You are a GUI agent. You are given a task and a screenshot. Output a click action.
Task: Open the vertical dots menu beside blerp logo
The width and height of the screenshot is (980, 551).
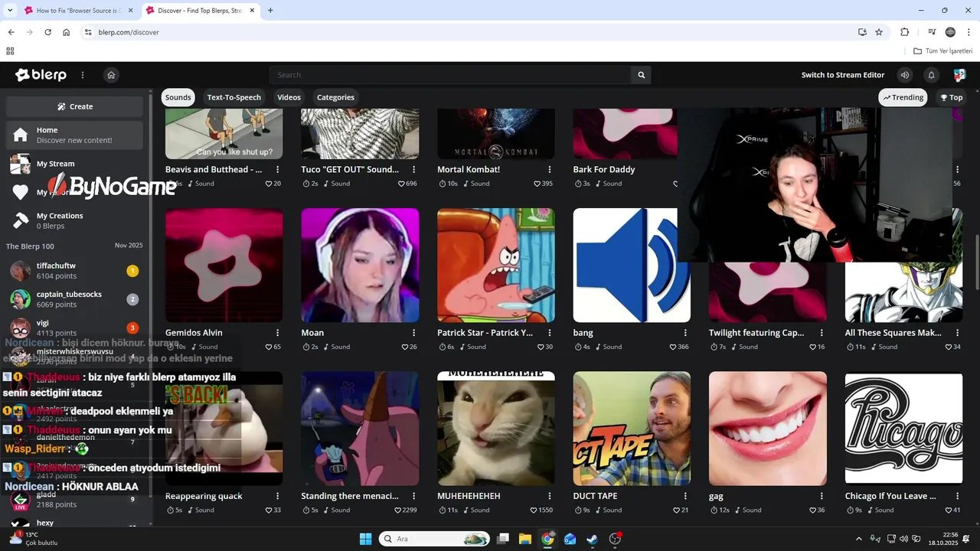click(x=83, y=75)
